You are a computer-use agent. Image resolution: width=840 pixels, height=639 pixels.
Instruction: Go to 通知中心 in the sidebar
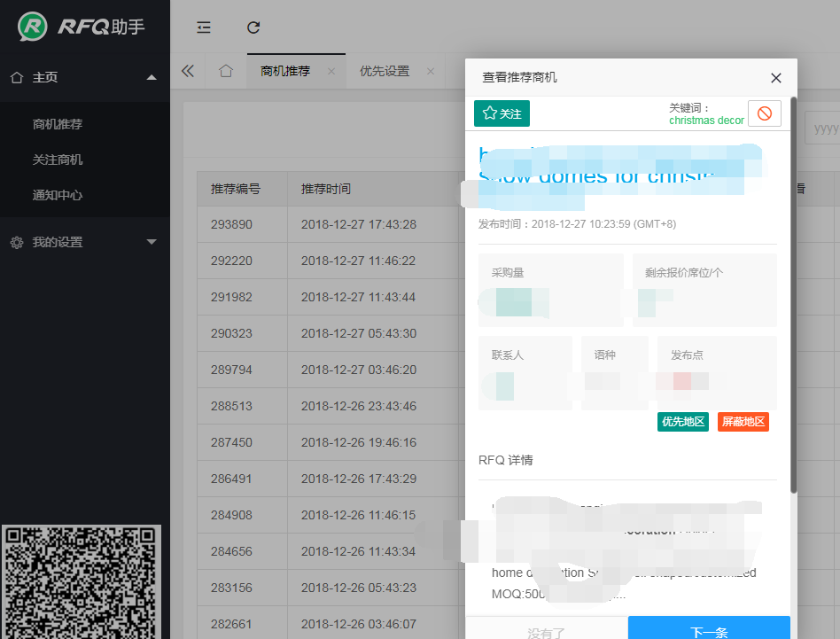(58, 195)
